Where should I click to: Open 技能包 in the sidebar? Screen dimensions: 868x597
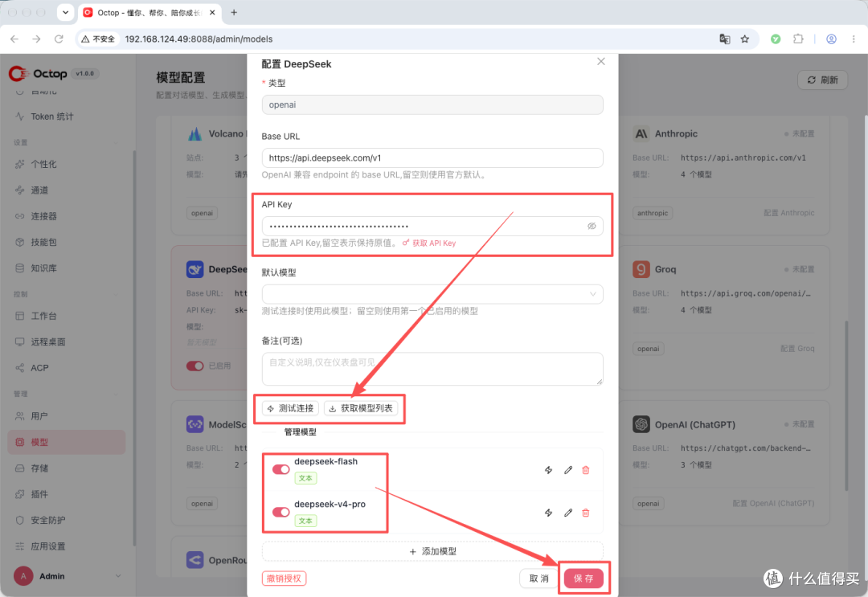67,243
